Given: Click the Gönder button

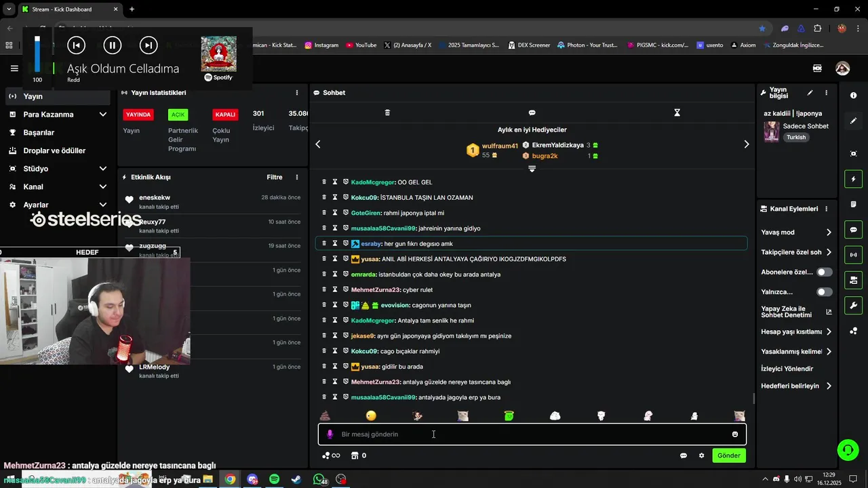Looking at the screenshot, I should click(729, 455).
